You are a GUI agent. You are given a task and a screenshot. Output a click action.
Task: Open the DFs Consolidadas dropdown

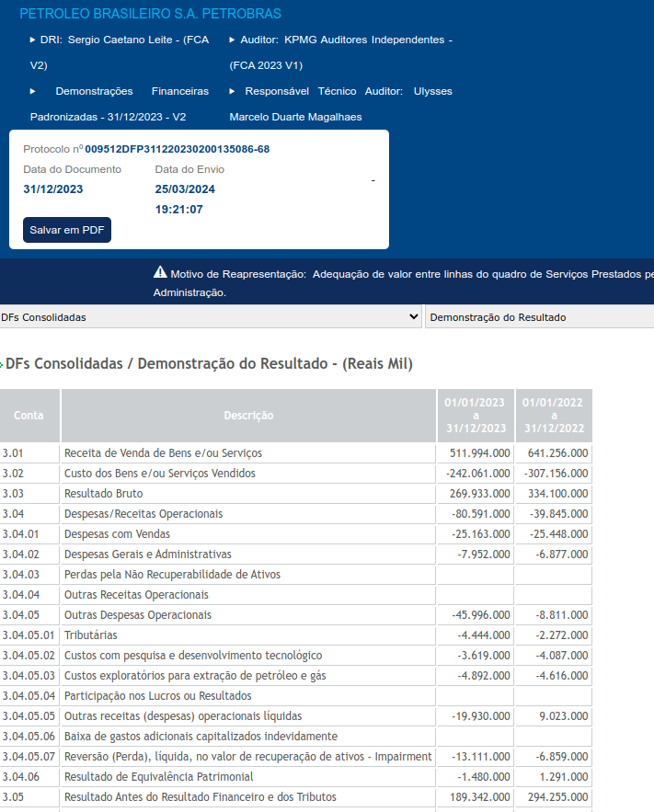[211, 317]
